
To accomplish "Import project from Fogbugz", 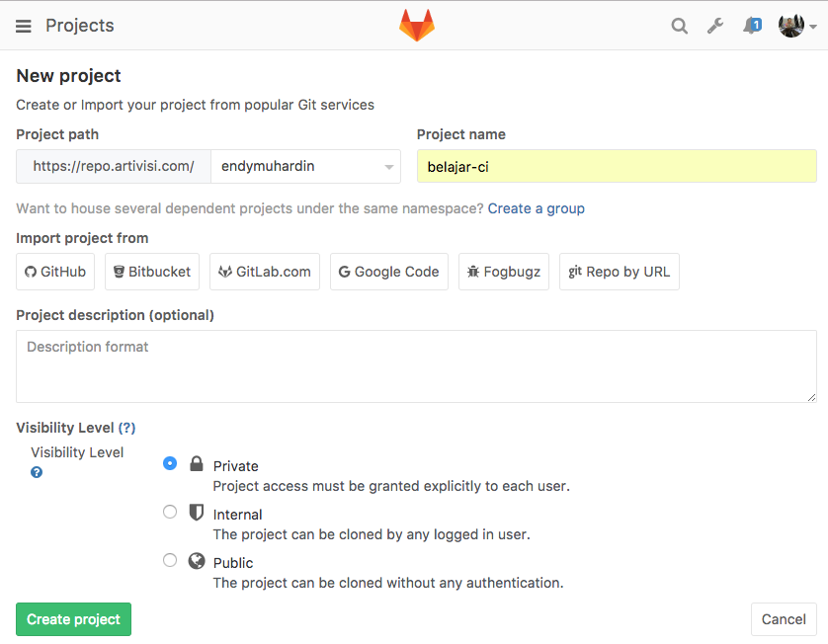I will point(504,272).
